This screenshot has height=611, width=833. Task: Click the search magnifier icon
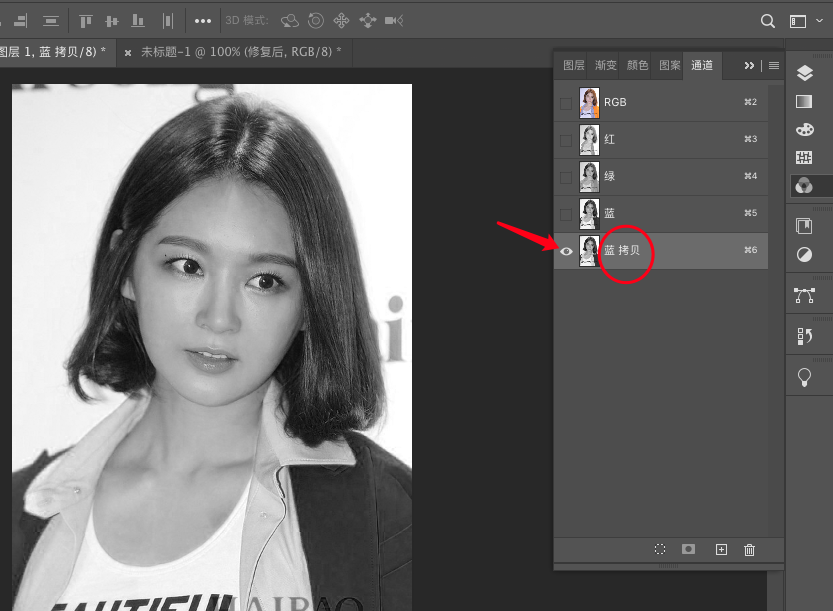click(x=768, y=21)
